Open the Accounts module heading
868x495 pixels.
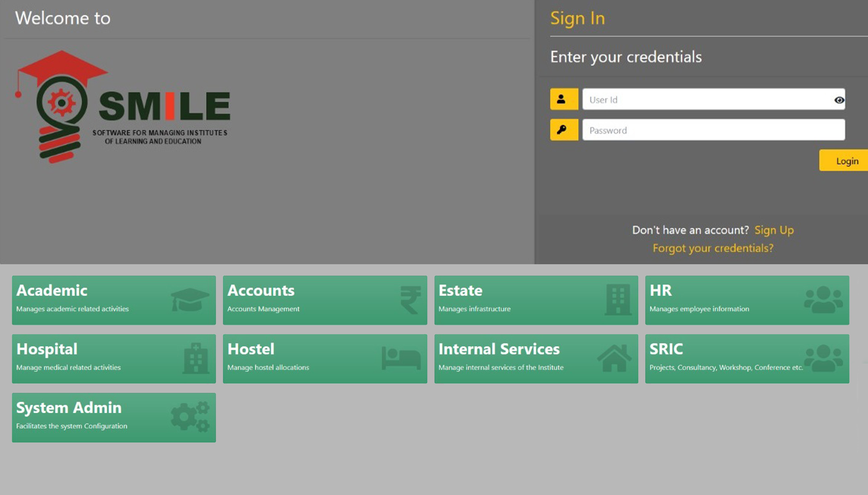point(261,290)
